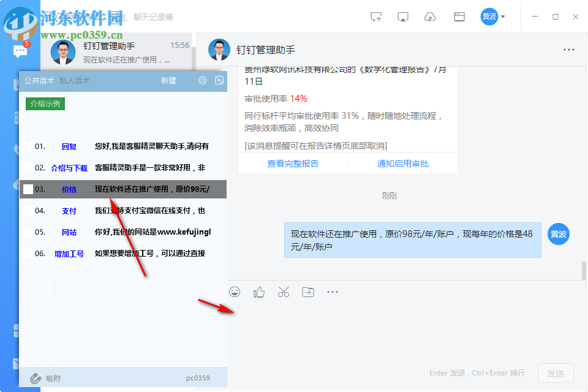Screen dimensions: 588x392
Task: Click the 吸附 label text
Action: (53, 379)
